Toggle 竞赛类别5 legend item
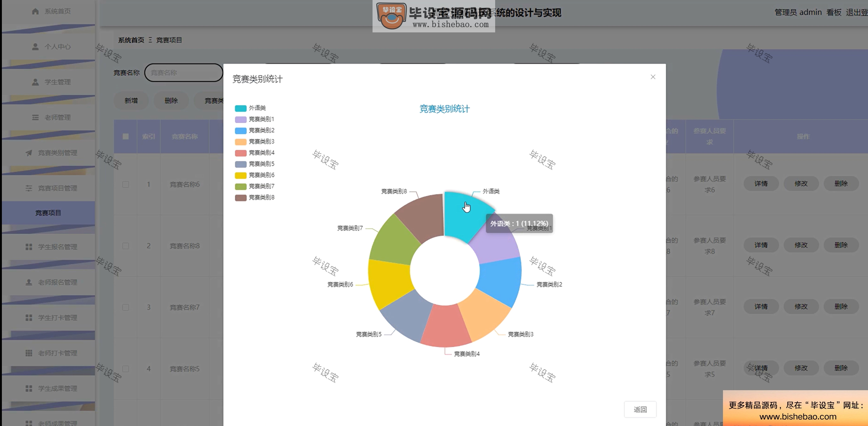 click(254, 164)
